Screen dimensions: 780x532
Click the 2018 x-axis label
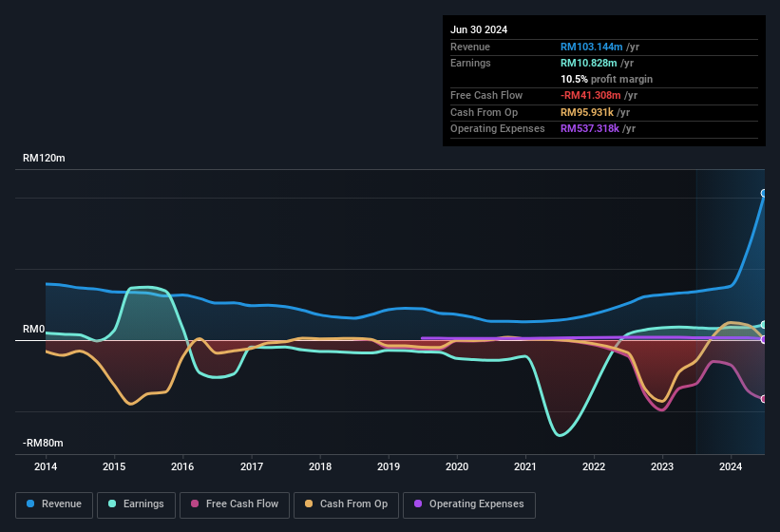[320, 466]
